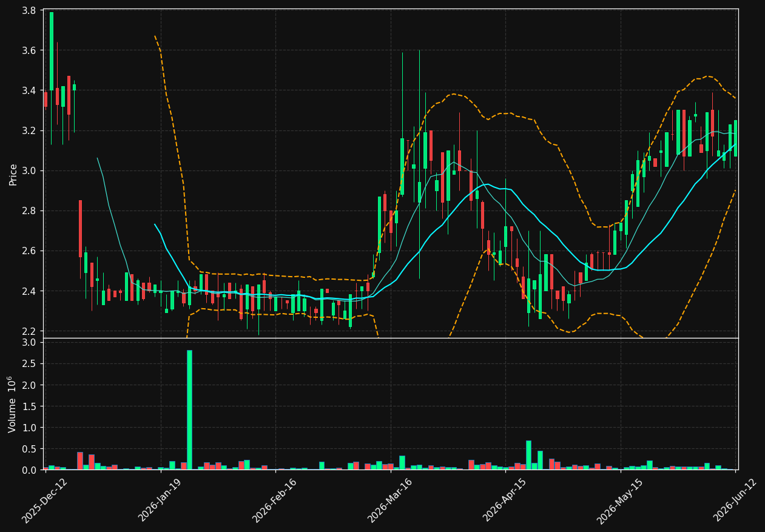
Task: Click the 2.6 price tick label
Action: pyautogui.click(x=30, y=251)
